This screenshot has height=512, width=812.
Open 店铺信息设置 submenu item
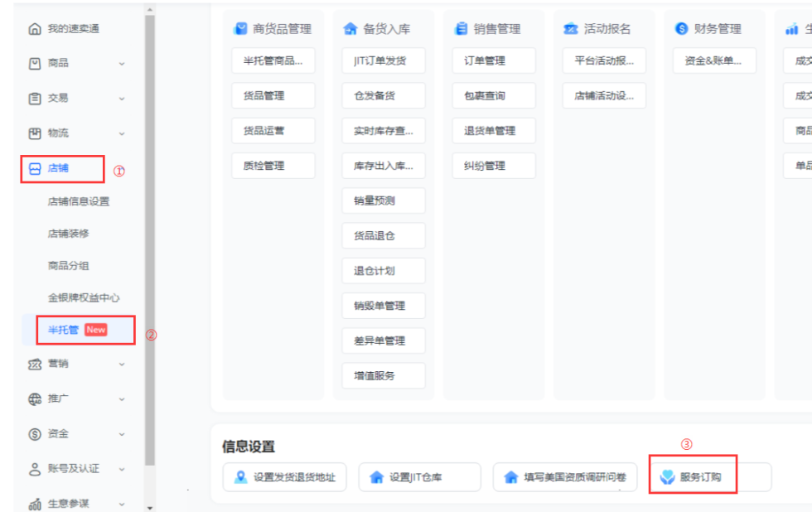coord(79,201)
